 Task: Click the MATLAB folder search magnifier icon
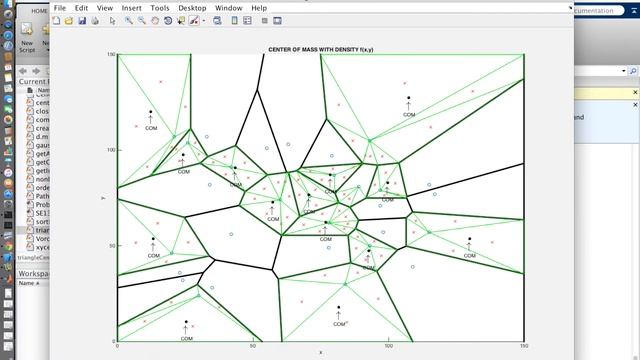[633, 71]
